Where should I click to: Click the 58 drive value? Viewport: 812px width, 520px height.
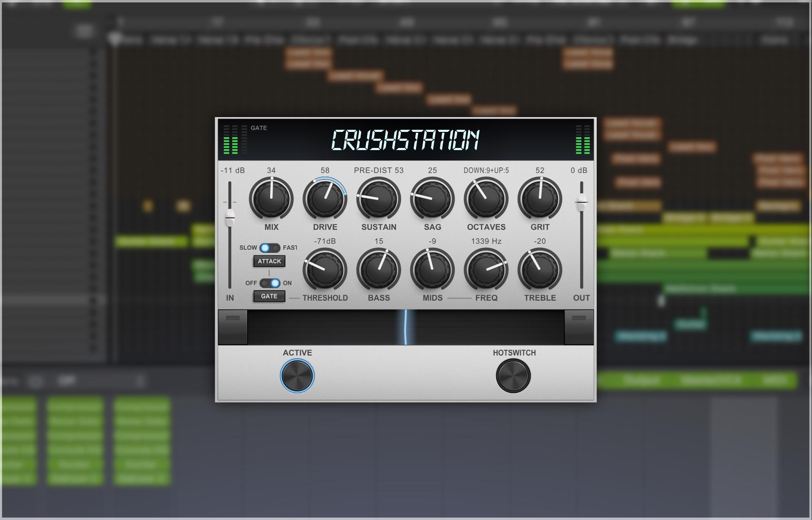pyautogui.click(x=325, y=170)
